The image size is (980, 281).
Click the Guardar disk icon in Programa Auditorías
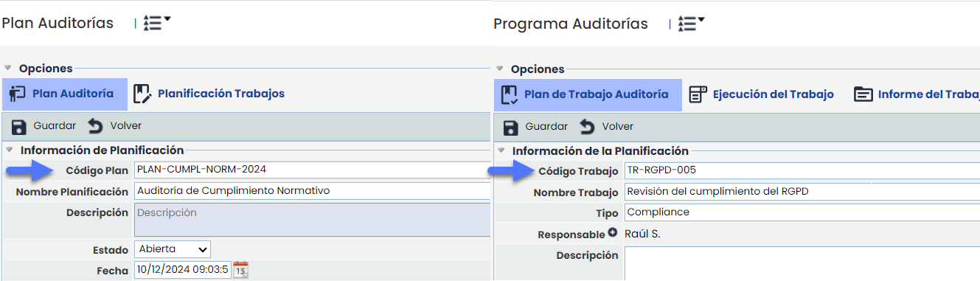pyautogui.click(x=510, y=127)
